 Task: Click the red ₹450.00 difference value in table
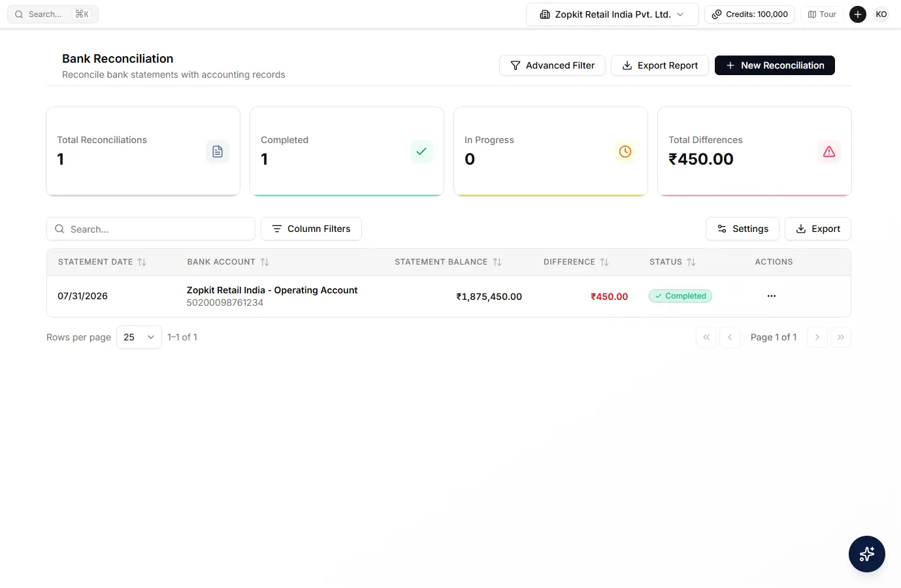(609, 297)
